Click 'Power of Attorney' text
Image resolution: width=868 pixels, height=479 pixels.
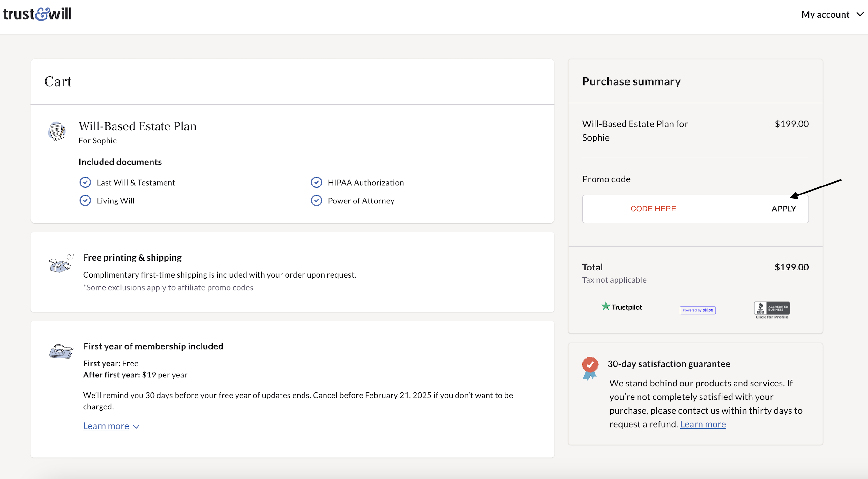click(x=361, y=201)
